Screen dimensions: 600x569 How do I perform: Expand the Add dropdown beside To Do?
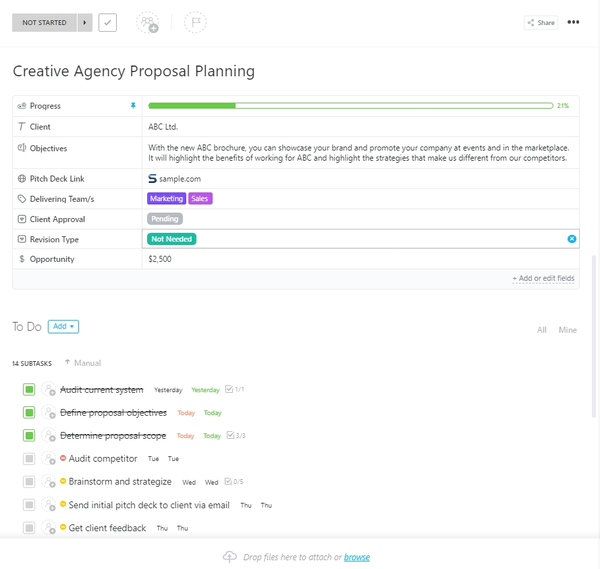coord(63,326)
